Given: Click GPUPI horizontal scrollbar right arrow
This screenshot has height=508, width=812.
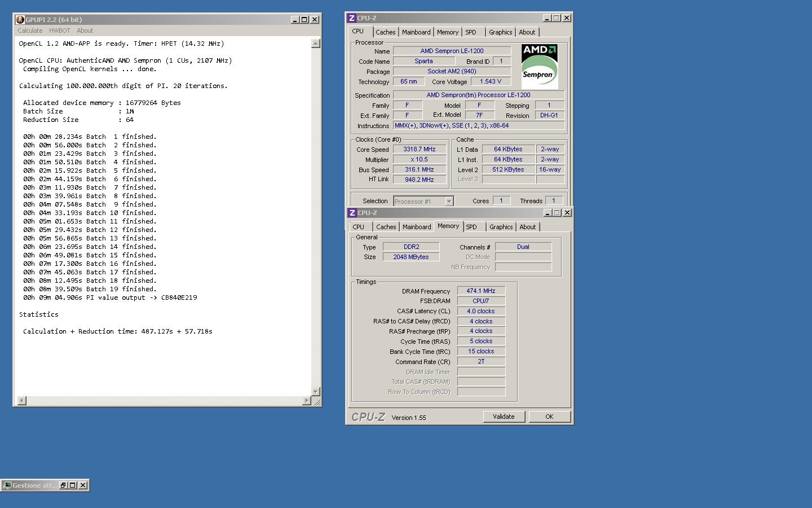Looking at the screenshot, I should (x=307, y=401).
